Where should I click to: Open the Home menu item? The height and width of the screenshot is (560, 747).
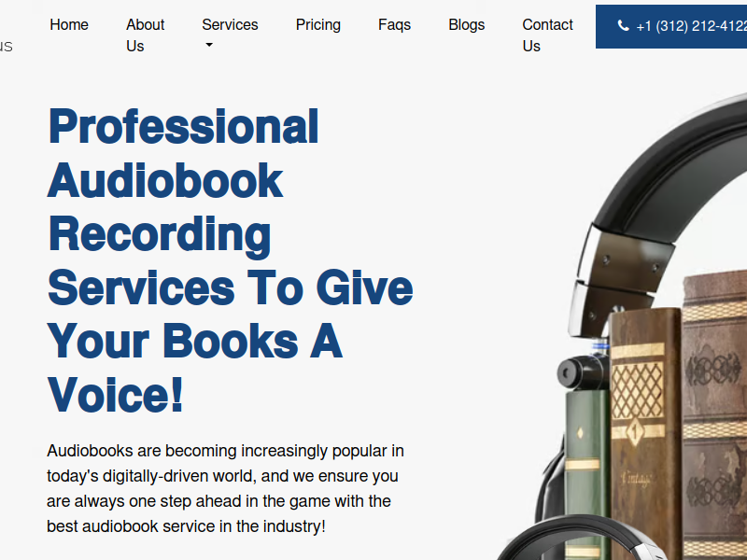(x=69, y=25)
